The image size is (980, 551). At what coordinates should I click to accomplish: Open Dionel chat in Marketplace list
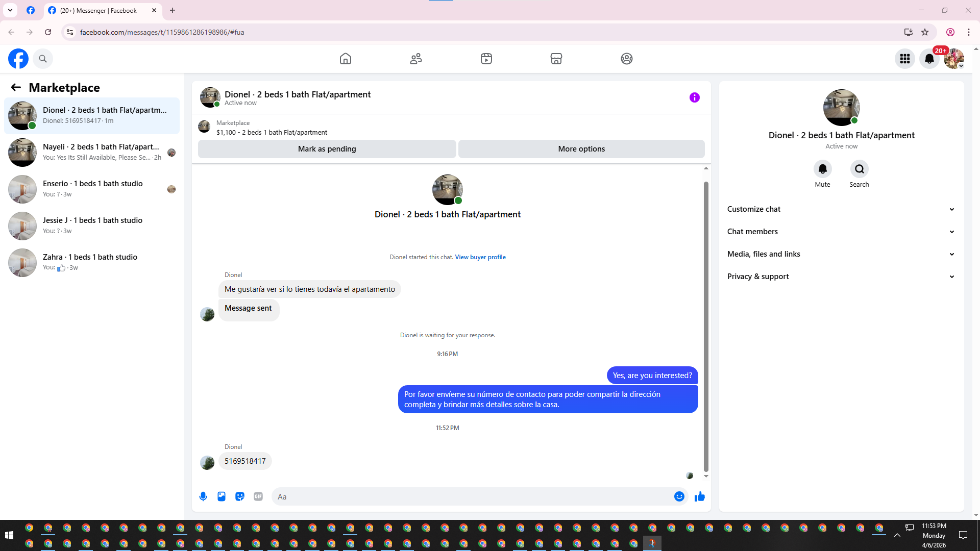click(x=92, y=116)
